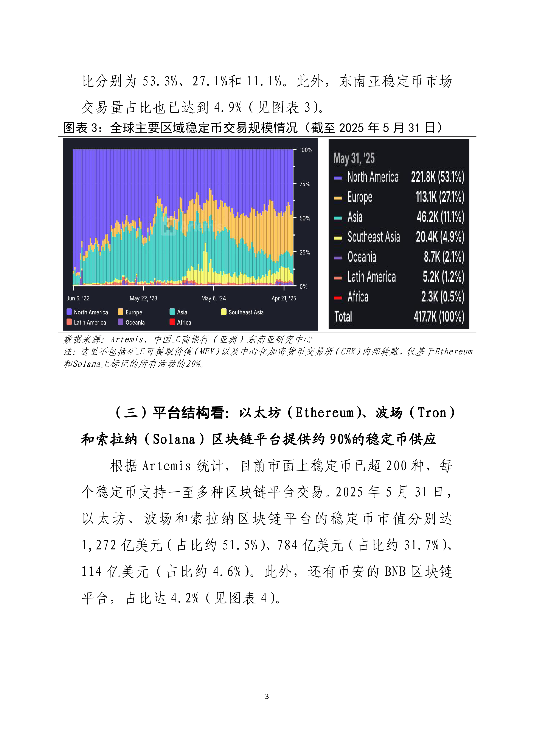Click the '417.7K (100%)' total value

[439, 317]
